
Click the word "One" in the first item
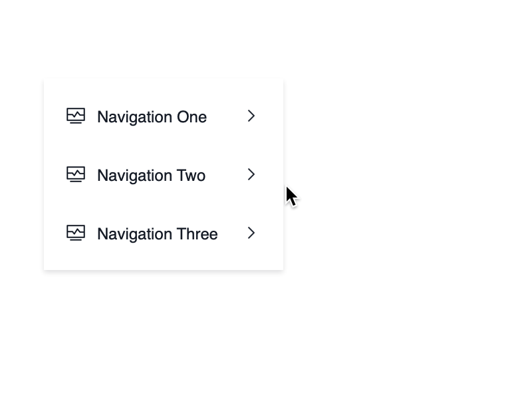pyautogui.click(x=192, y=117)
